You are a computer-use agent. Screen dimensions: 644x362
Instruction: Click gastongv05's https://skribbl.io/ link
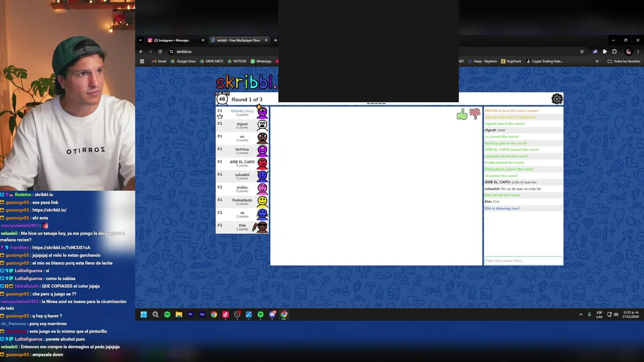pos(49,210)
